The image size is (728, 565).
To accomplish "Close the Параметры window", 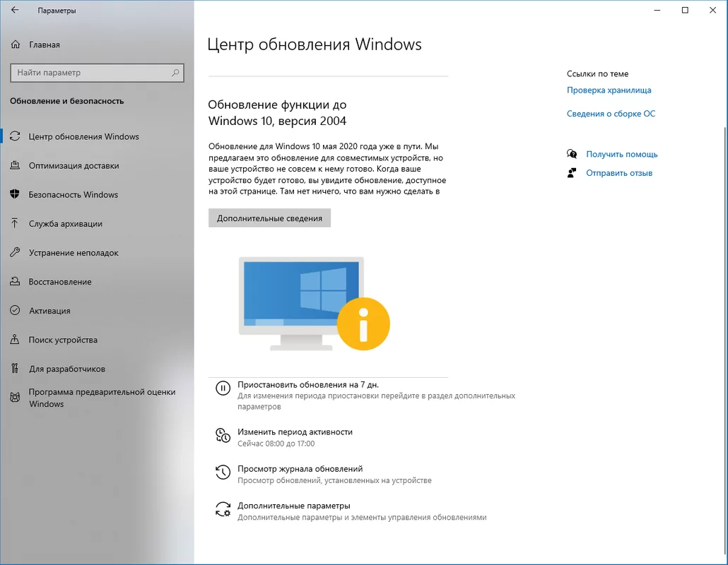I will [x=712, y=10].
